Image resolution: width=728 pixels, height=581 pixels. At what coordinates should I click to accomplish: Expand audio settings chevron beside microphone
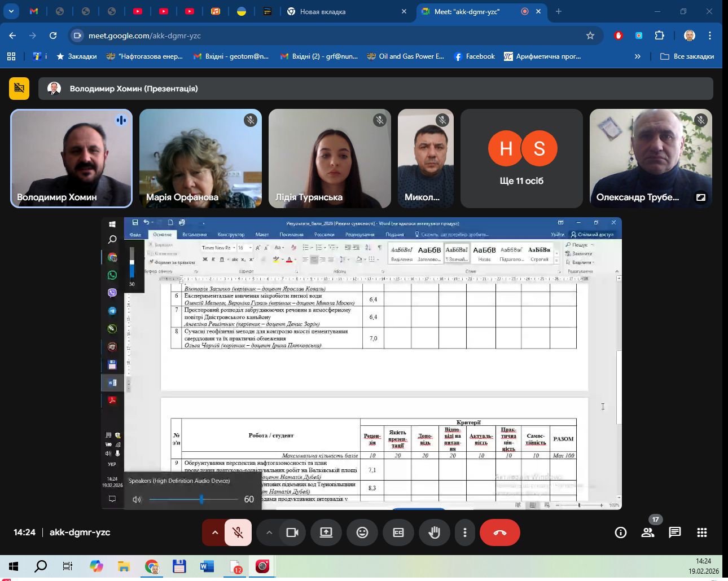[x=214, y=532]
